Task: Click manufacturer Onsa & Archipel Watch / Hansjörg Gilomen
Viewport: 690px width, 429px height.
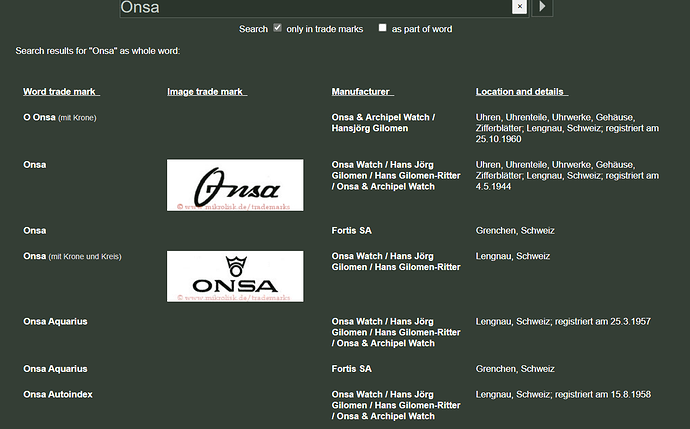Action: (383, 123)
